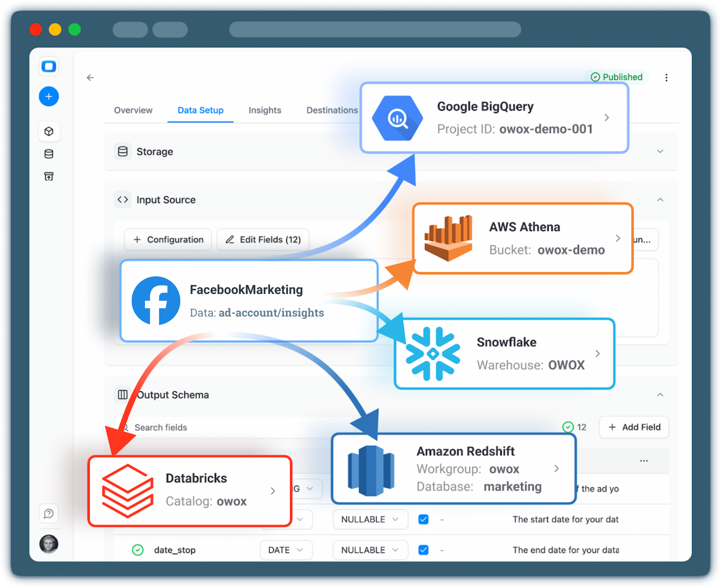721x588 pixels.
Task: Open Edit Fields (12)
Action: click(262, 239)
